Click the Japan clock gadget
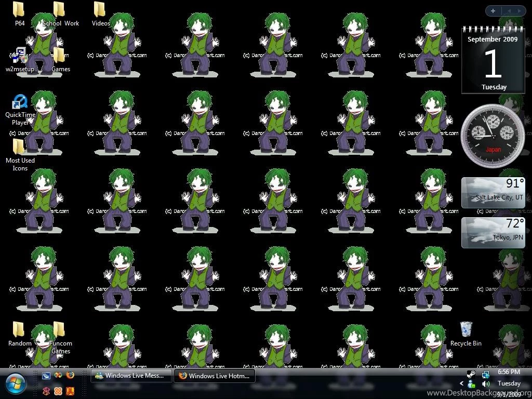532x399 pixels. [493, 135]
